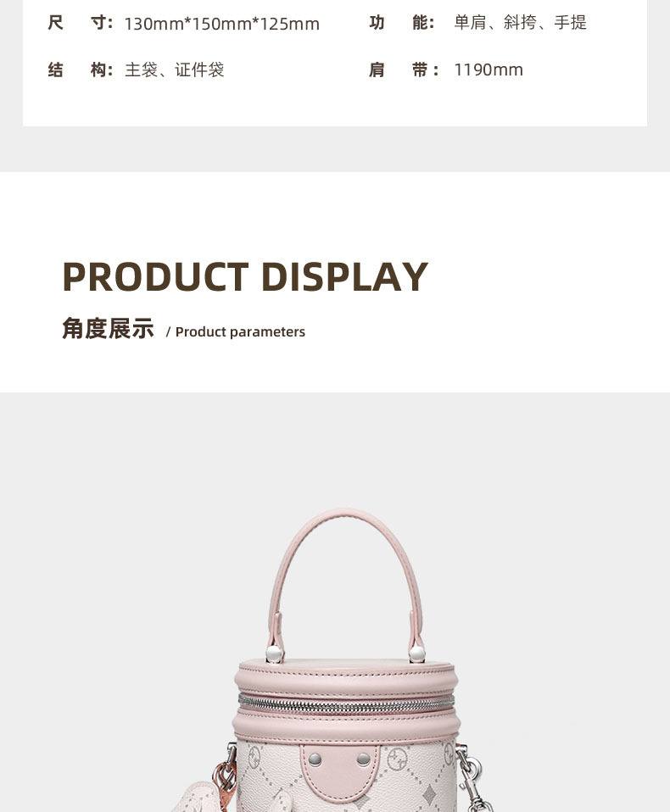Screen dimensions: 670x812
Task: Click the 主袋、证件袋 structure value
Action: pyautogui.click(x=174, y=70)
